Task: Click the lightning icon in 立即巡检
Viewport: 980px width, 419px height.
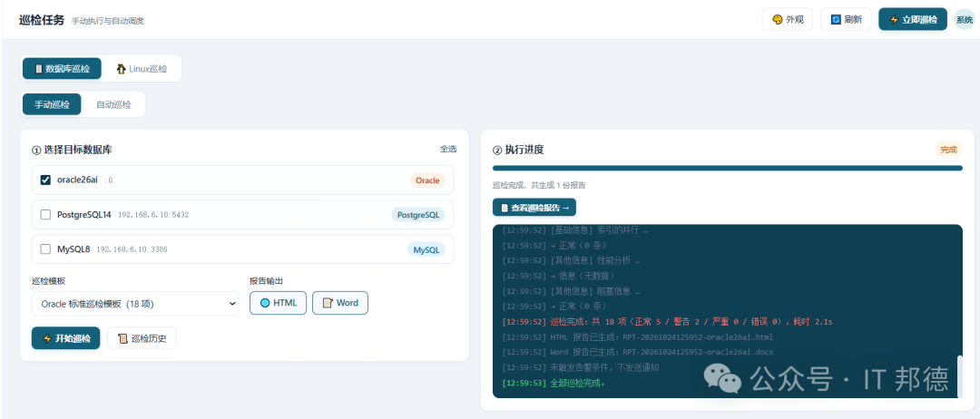Action: pyautogui.click(x=894, y=19)
